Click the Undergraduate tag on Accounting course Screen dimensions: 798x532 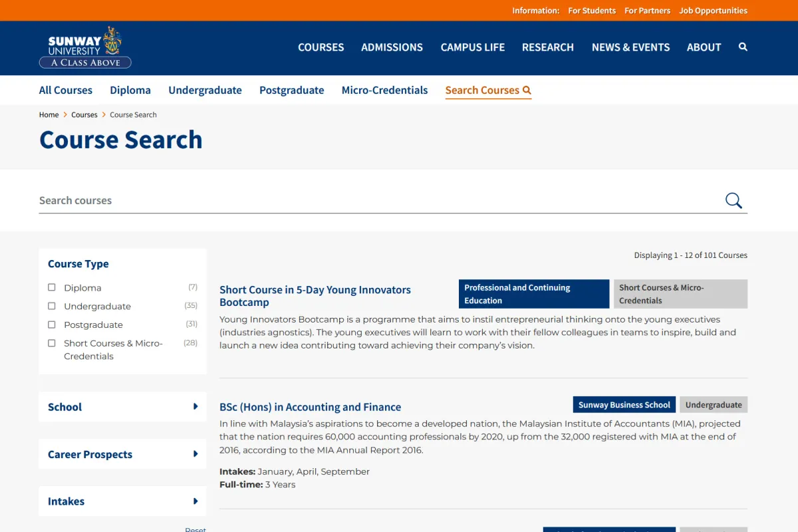click(x=714, y=404)
